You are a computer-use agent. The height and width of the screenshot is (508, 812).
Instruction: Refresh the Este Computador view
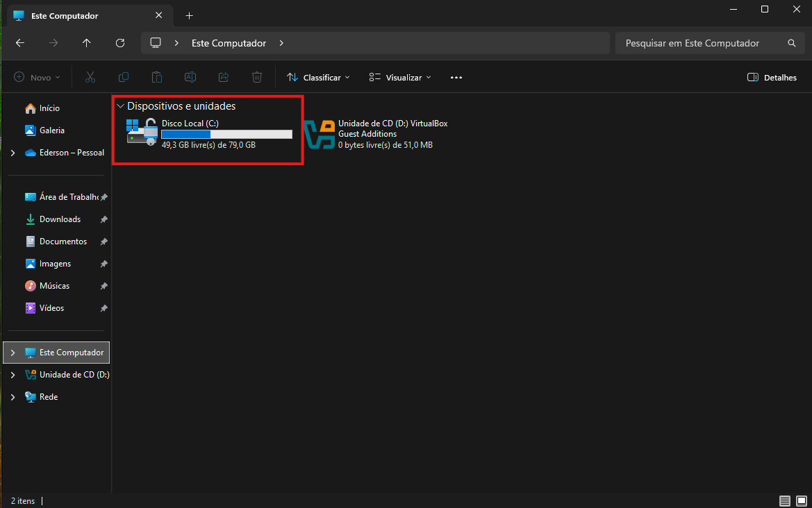120,43
